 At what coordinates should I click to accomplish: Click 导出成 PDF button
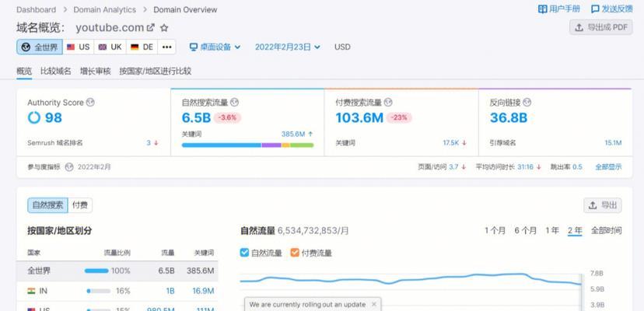(x=601, y=27)
